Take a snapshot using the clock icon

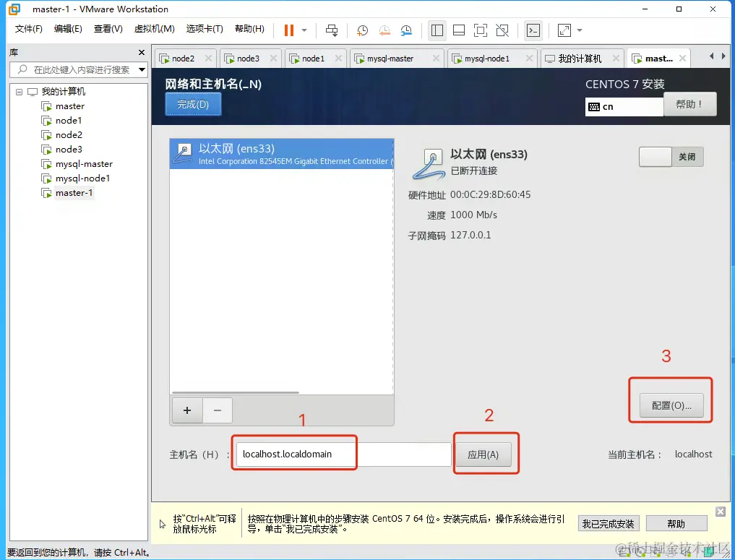click(x=362, y=30)
